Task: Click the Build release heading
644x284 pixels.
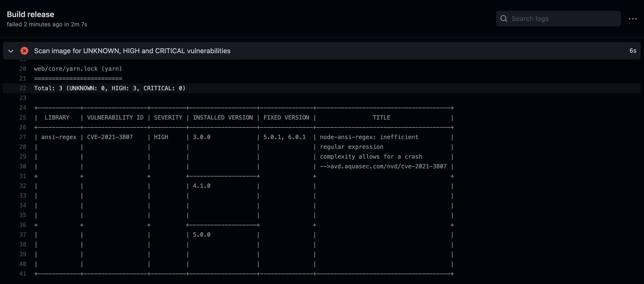Action: pyautogui.click(x=31, y=14)
